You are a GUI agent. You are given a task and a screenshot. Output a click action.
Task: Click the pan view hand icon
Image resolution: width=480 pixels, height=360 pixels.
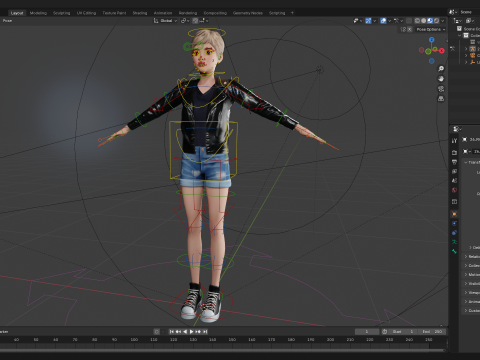click(441, 79)
